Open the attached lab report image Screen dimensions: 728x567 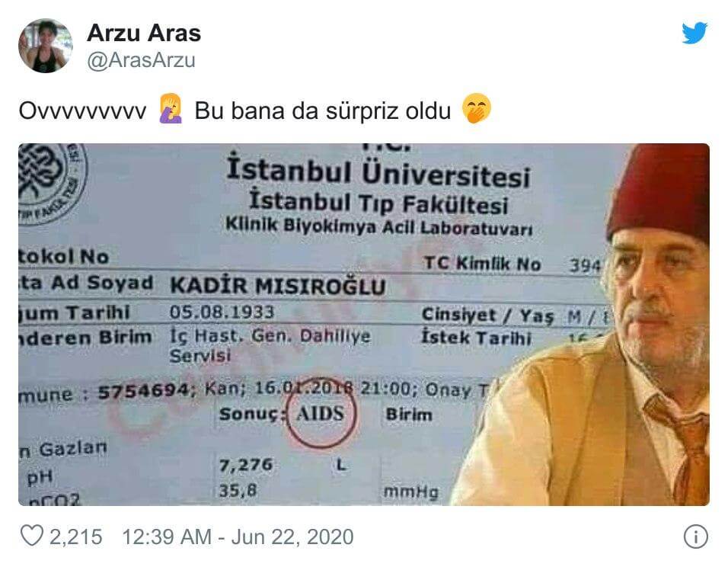coord(364,325)
